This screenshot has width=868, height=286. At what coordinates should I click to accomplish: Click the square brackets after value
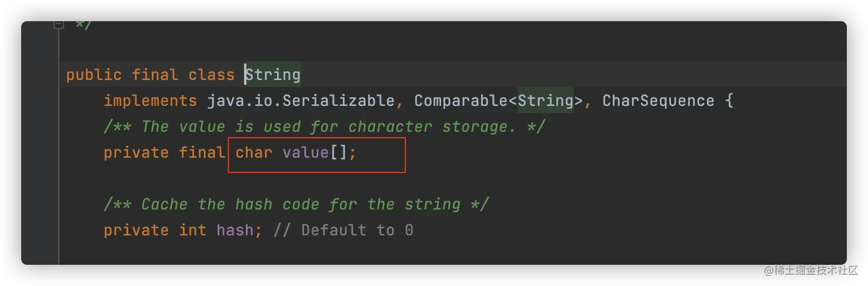[x=339, y=153]
